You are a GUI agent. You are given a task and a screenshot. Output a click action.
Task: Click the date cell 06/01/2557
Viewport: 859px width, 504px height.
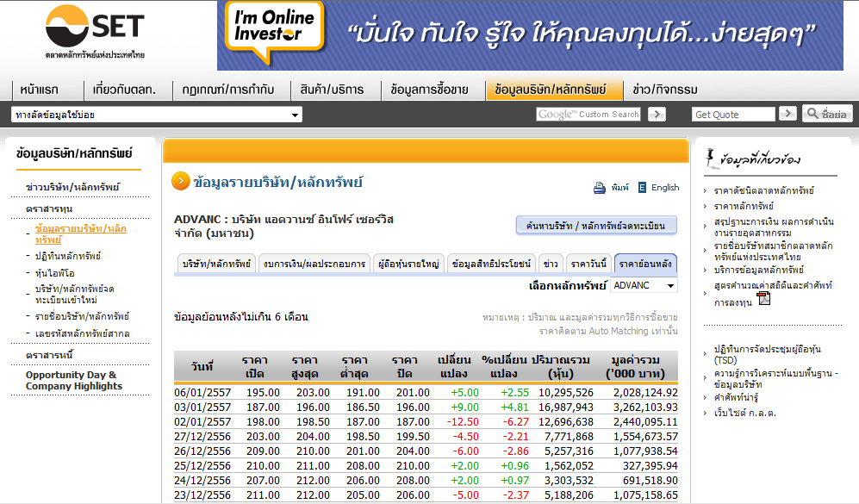point(202,393)
